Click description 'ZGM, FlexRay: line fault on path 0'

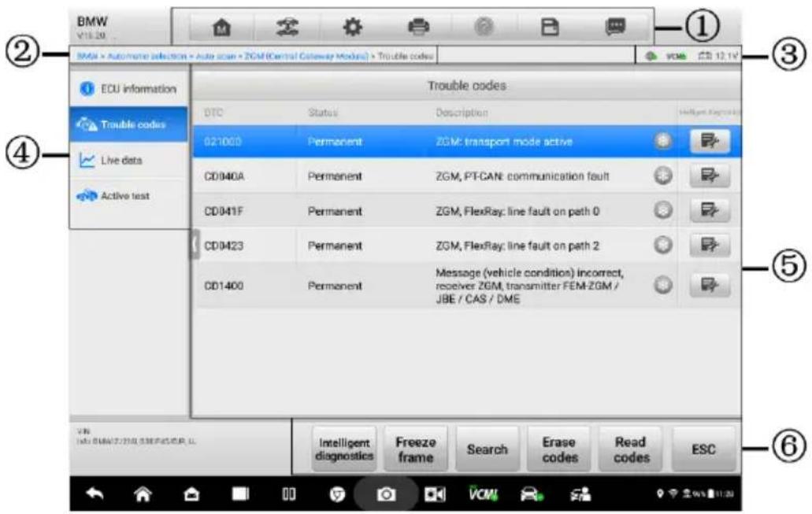click(517, 211)
